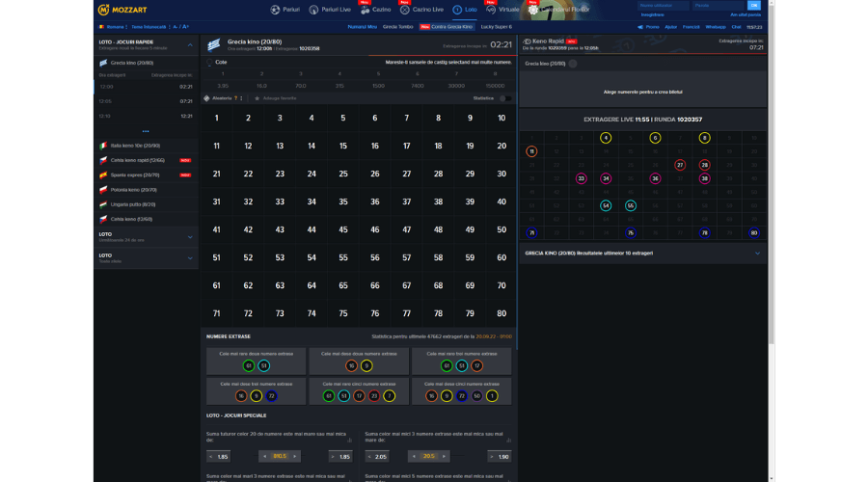The width and height of the screenshot is (868, 482).
Task: Expand the second LOTO section chevron
Action: (x=190, y=258)
